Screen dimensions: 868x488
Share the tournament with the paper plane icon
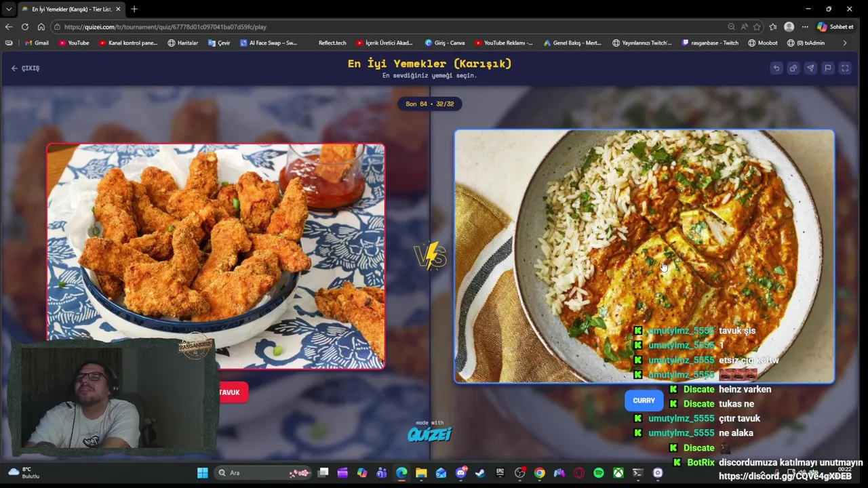(810, 68)
